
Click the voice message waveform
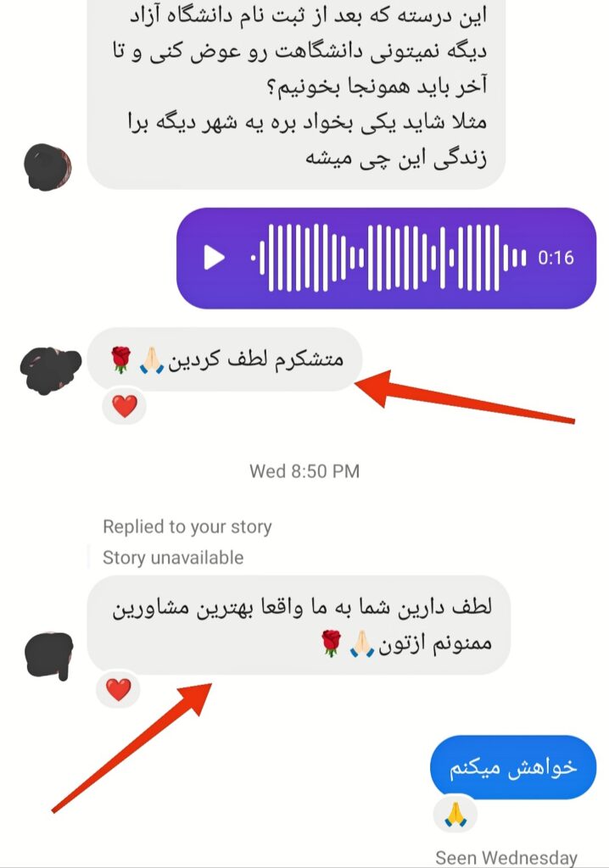[388, 258]
